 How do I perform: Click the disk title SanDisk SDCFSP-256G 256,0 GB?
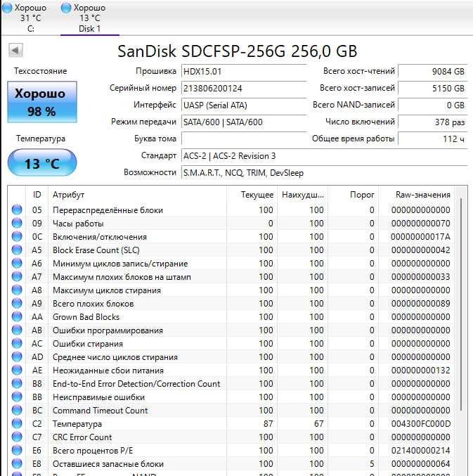click(238, 51)
